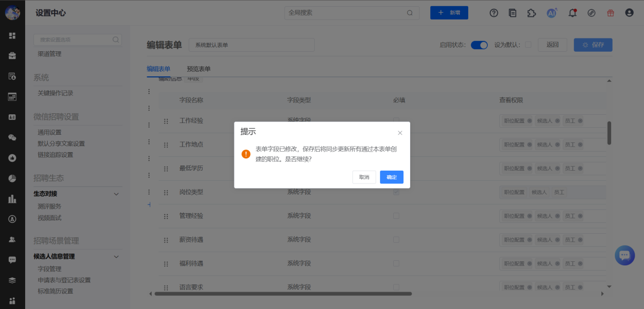The image size is (644, 309).
Task: Open the notifications bell
Action: [x=573, y=13]
